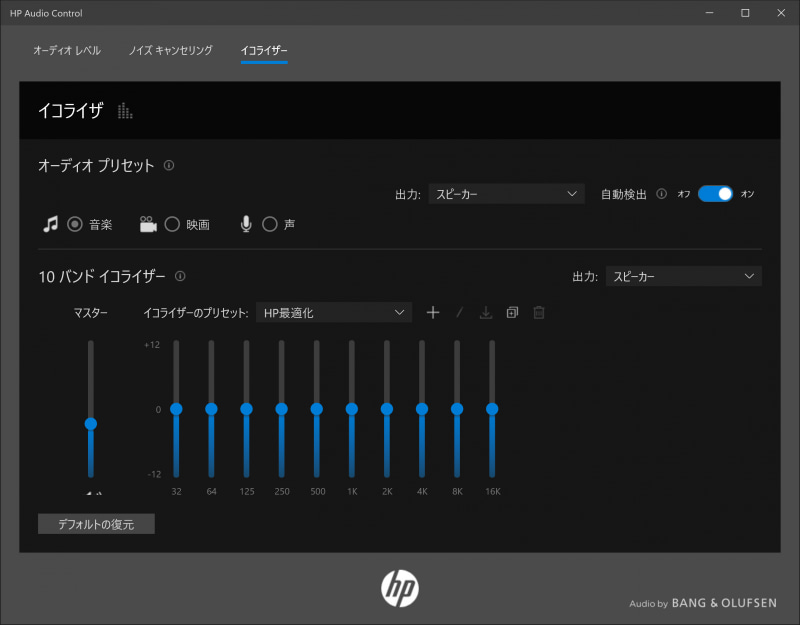The height and width of the screenshot is (625, 800).
Task: Click the equalizer bars icon next to イコライザ
Action: [x=124, y=110]
